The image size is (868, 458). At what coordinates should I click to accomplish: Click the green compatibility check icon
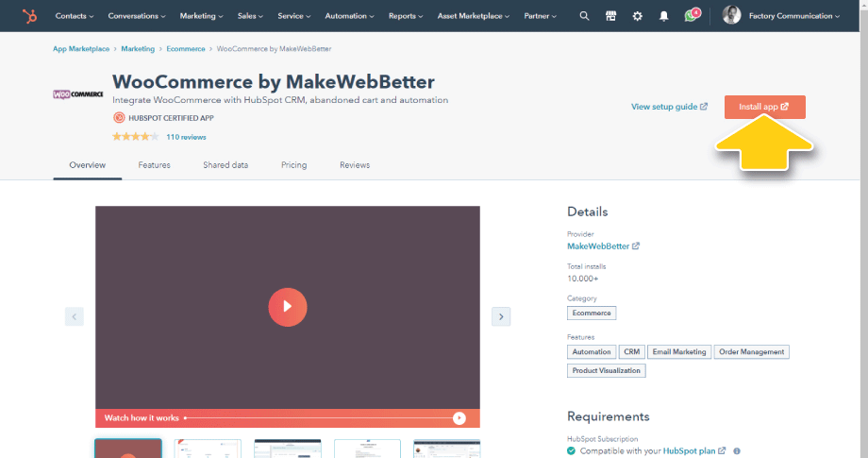[572, 450]
